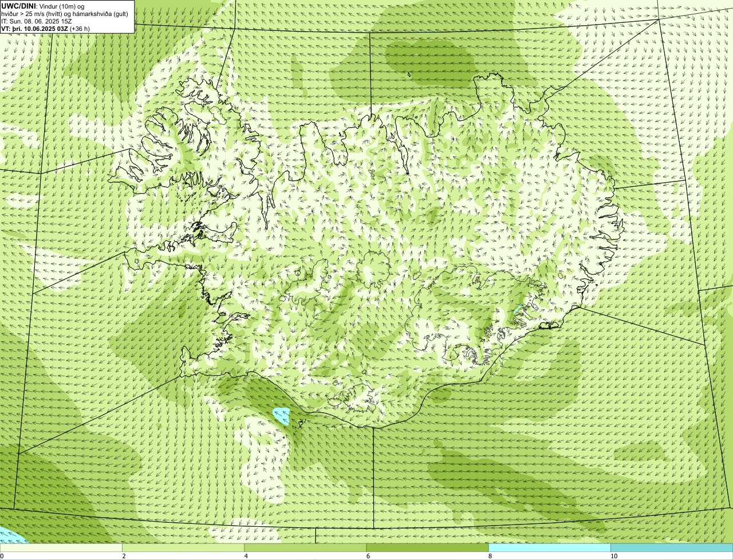Click the 4–6 m/s green legend segment
The width and height of the screenshot is (733, 560).
[x=305, y=547]
